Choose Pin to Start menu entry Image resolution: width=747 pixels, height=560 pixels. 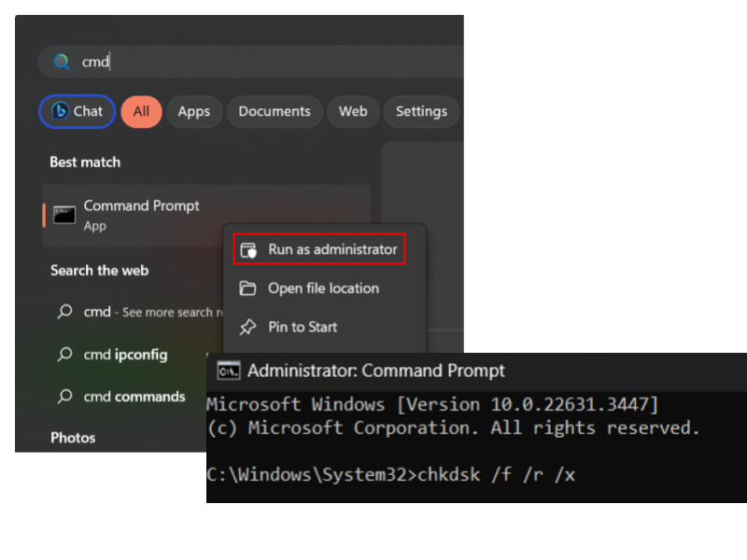[x=324, y=327]
